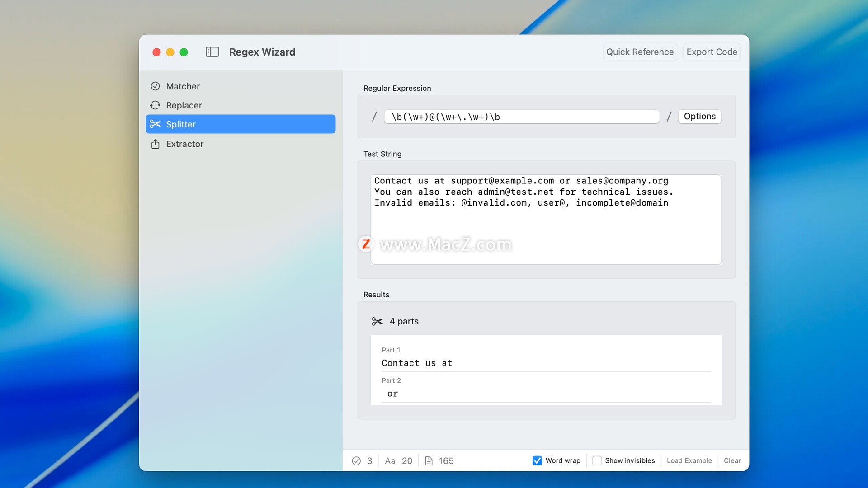The width and height of the screenshot is (868, 488).
Task: Enable the Show invisibles checkbox
Action: 597,460
